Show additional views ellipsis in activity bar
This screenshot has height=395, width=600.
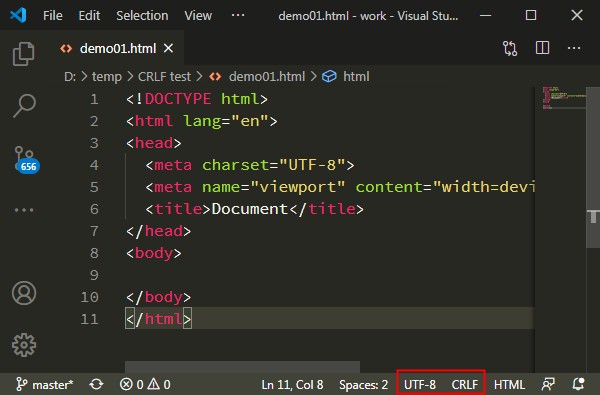tap(24, 210)
